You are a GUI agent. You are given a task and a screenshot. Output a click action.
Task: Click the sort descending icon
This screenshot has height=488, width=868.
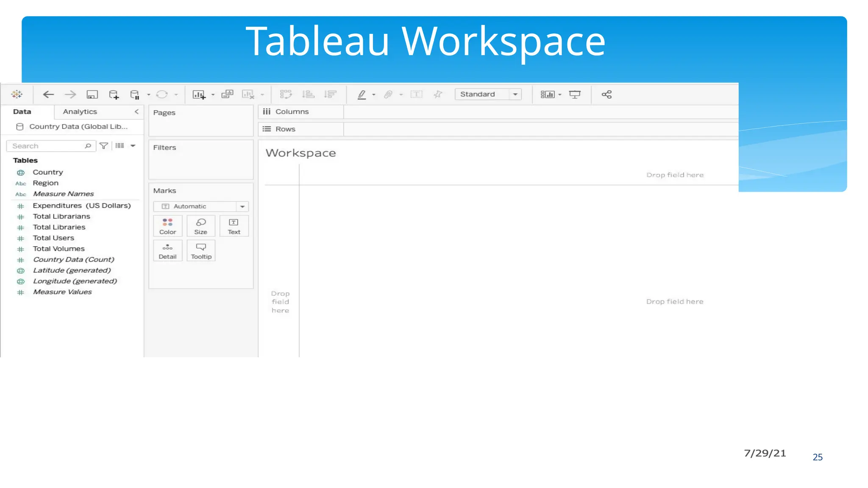tap(330, 94)
